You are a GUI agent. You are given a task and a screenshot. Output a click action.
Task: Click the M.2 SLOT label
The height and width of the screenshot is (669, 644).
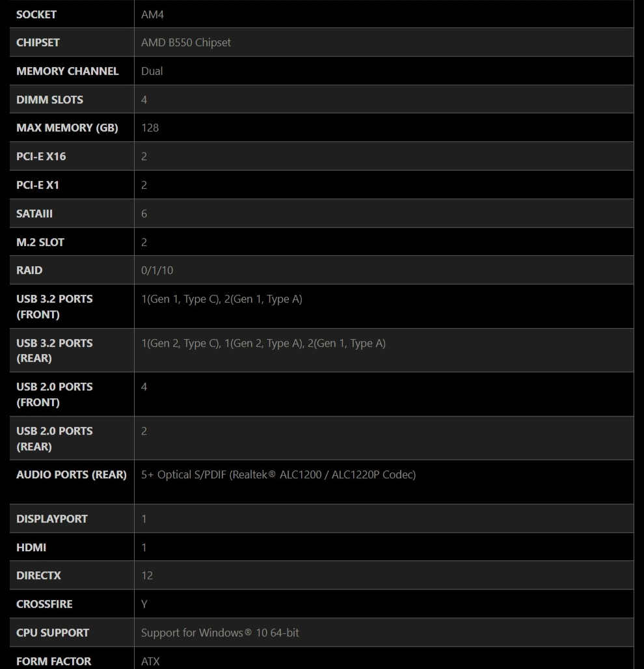pos(40,242)
